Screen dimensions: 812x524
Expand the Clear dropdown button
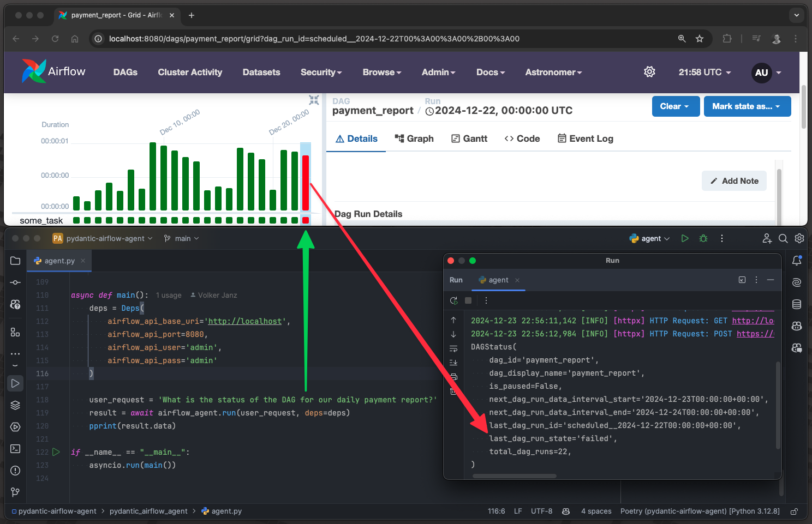676,106
